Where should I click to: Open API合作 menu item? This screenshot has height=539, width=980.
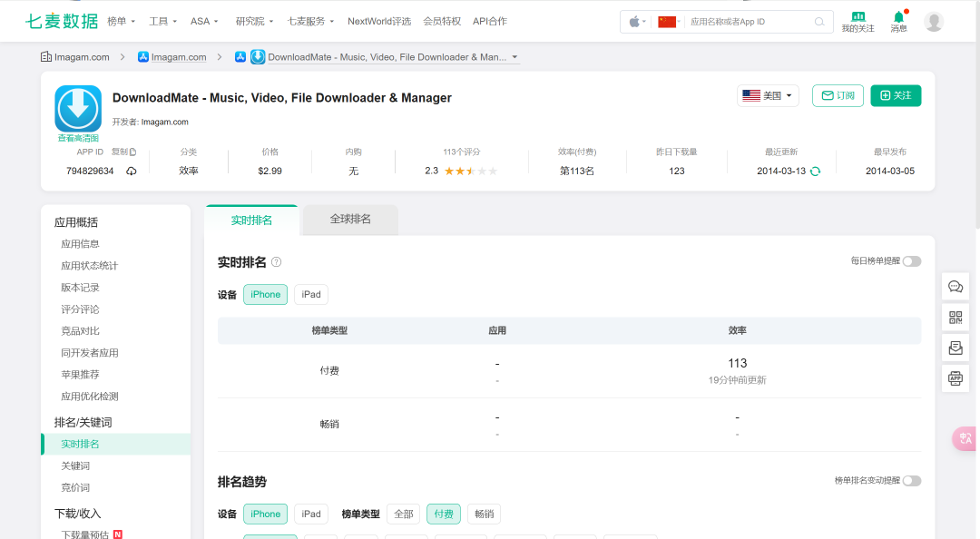490,21
